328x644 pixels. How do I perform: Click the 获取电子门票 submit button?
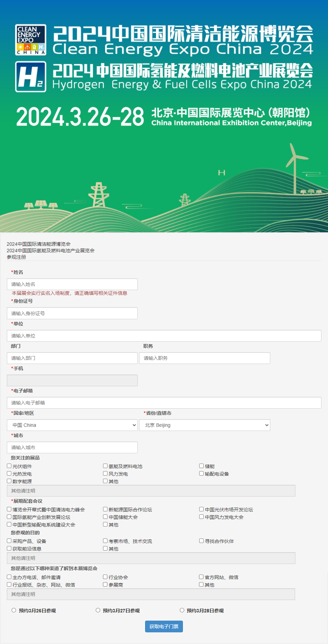click(164, 626)
